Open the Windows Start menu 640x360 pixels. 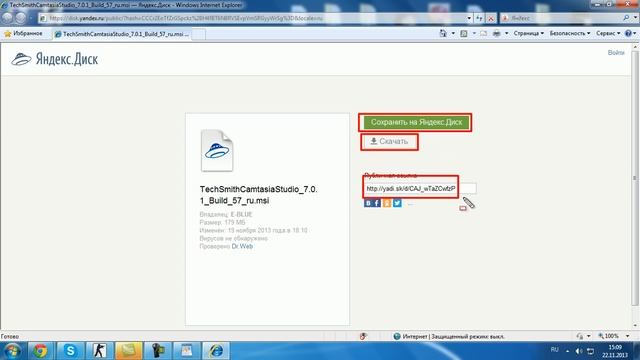point(12,351)
